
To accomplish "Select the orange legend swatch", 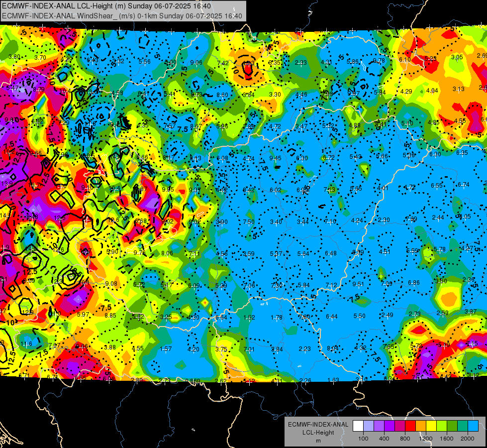I will click(x=421, y=426).
